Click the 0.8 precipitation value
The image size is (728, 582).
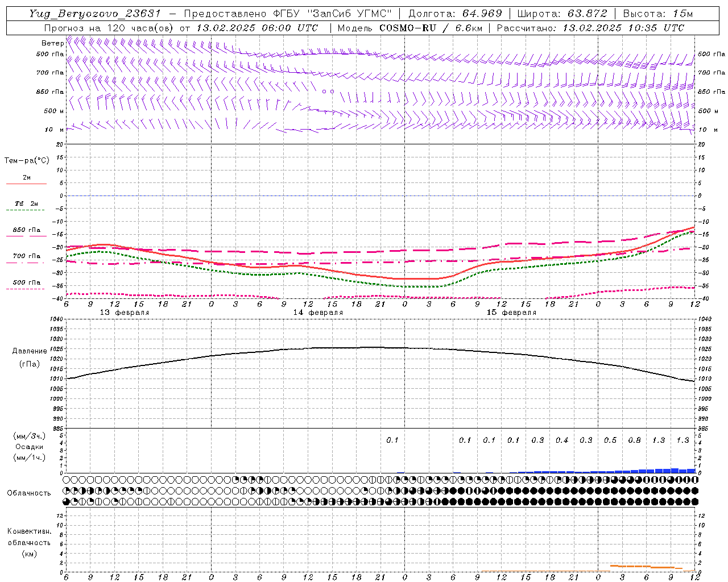(634, 440)
